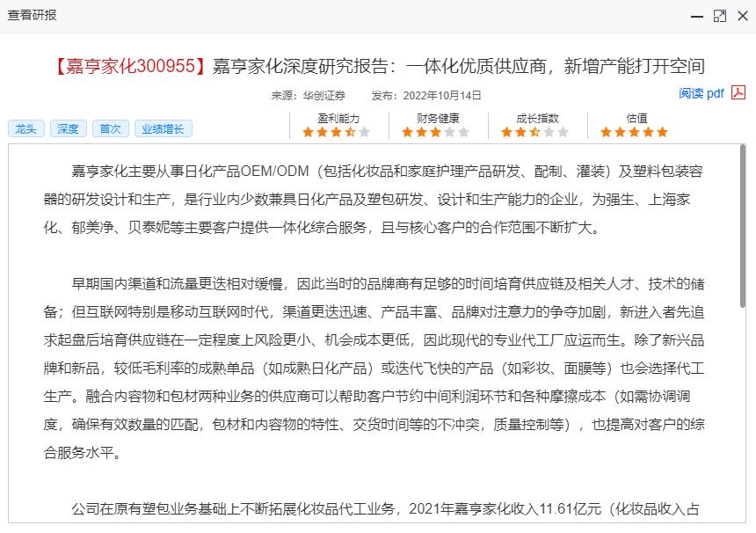Screen dimensions: 756x533
Task: Select the 龙头 tag
Action: point(26,128)
